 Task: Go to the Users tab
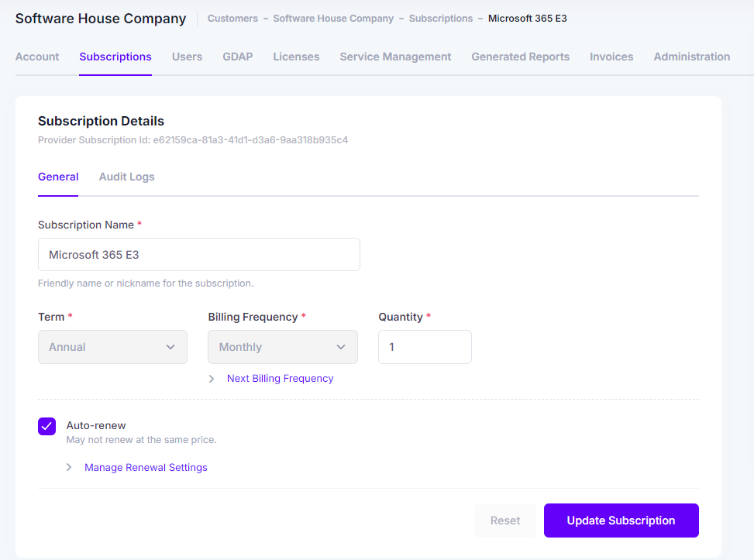187,57
